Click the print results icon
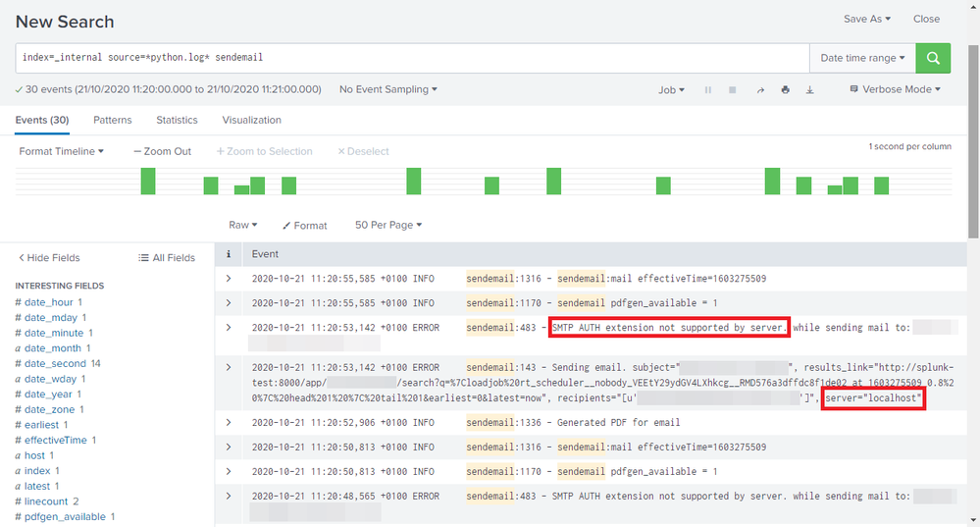980x527 pixels. click(785, 90)
